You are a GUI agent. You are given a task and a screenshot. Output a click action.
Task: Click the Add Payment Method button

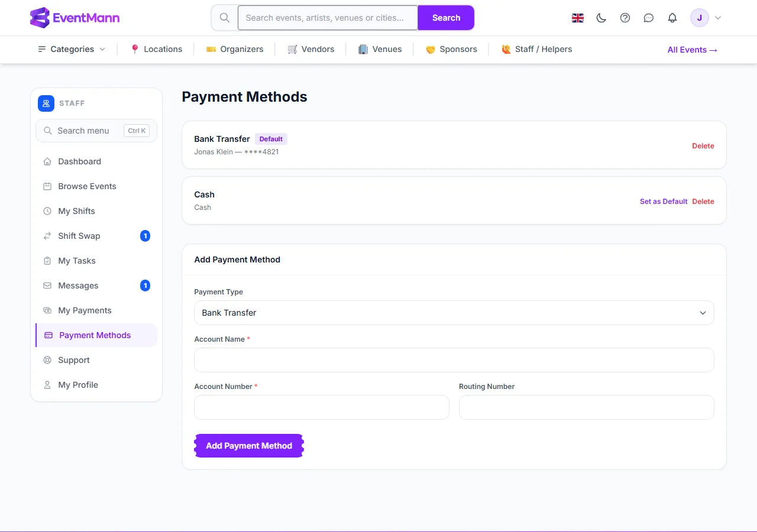[x=249, y=446]
